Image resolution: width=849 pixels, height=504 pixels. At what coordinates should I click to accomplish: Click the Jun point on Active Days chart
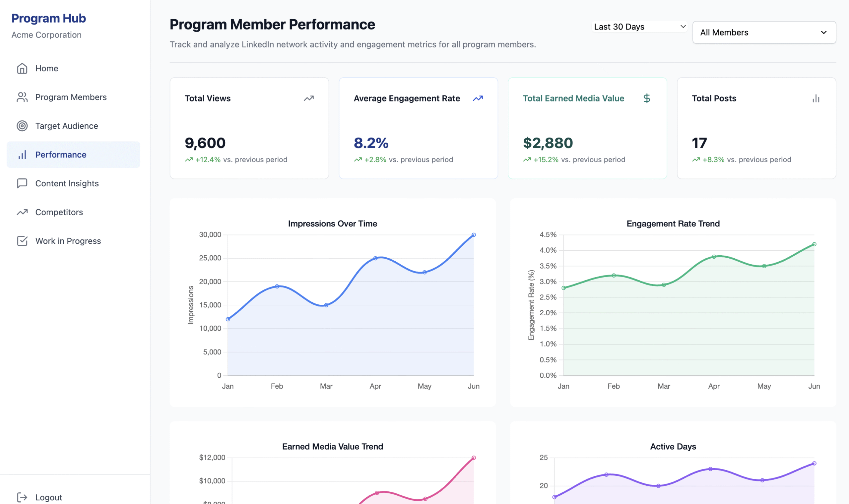pyautogui.click(x=815, y=464)
